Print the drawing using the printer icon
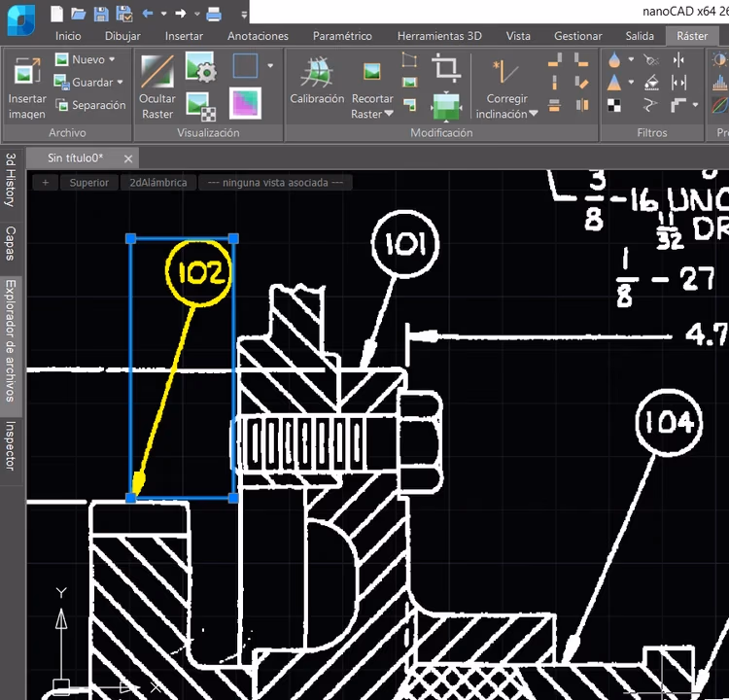The image size is (729, 700). point(214,14)
